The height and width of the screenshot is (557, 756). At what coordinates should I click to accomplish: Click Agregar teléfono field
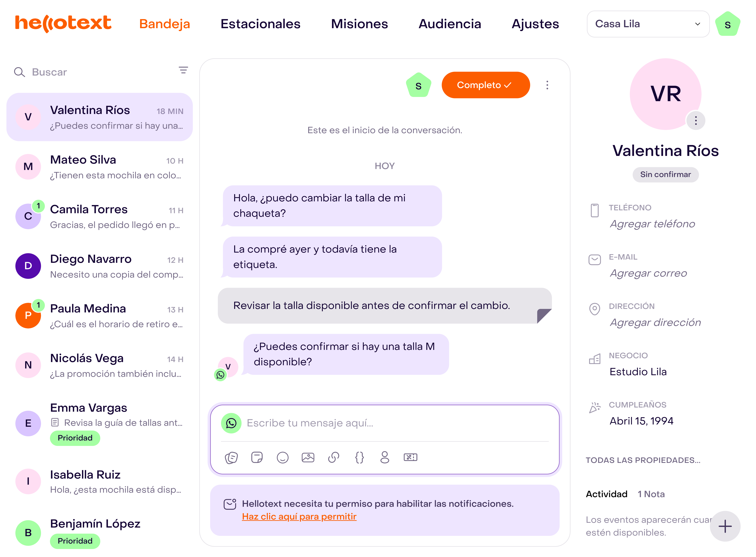click(x=652, y=224)
